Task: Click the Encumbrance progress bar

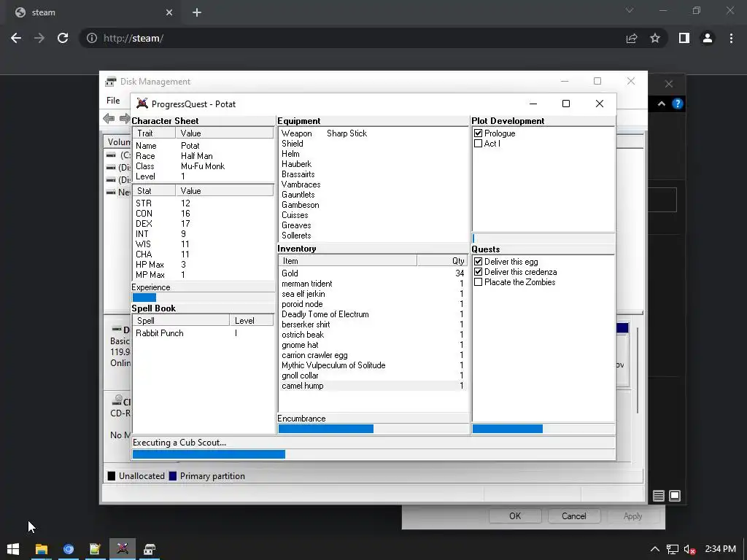Action: coord(373,429)
